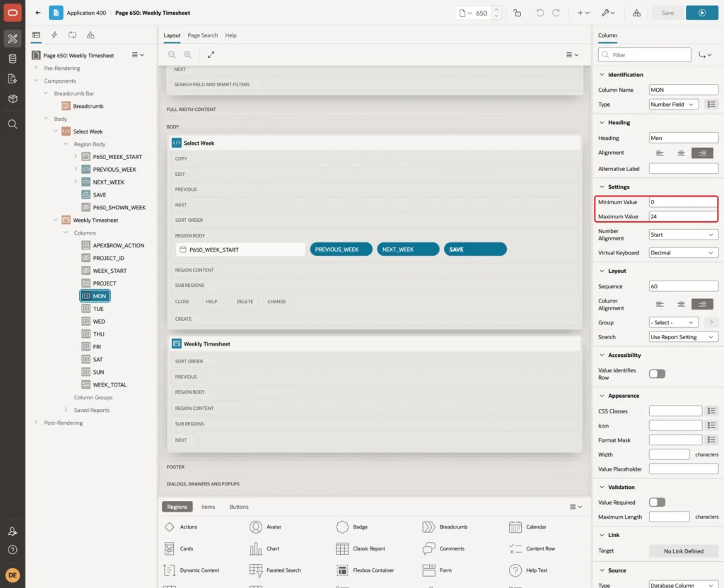724x588 pixels.
Task: Switch to Processing tab icon
Action: 73,35
